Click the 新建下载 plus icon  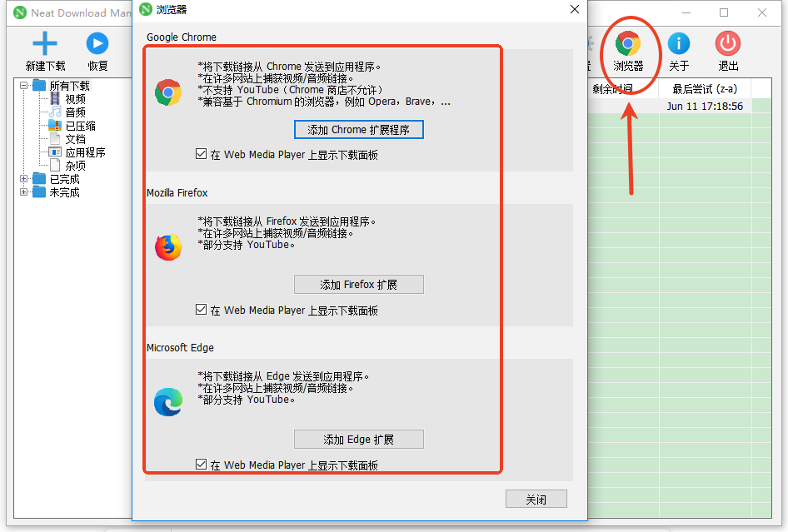45,43
